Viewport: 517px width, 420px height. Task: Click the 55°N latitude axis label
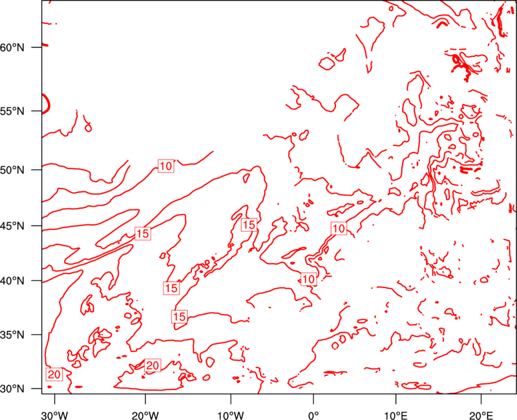tap(12, 111)
